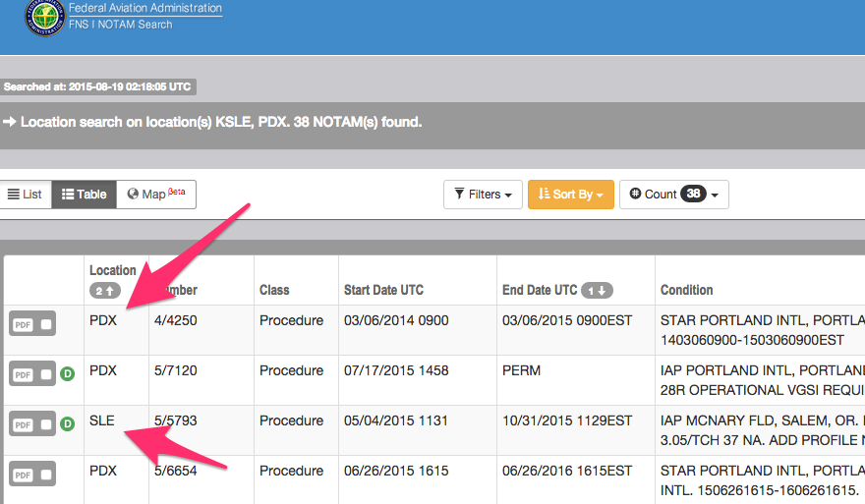Click NOTAM number 4/4250
Image resolution: width=865 pixels, height=504 pixels.
point(175,320)
